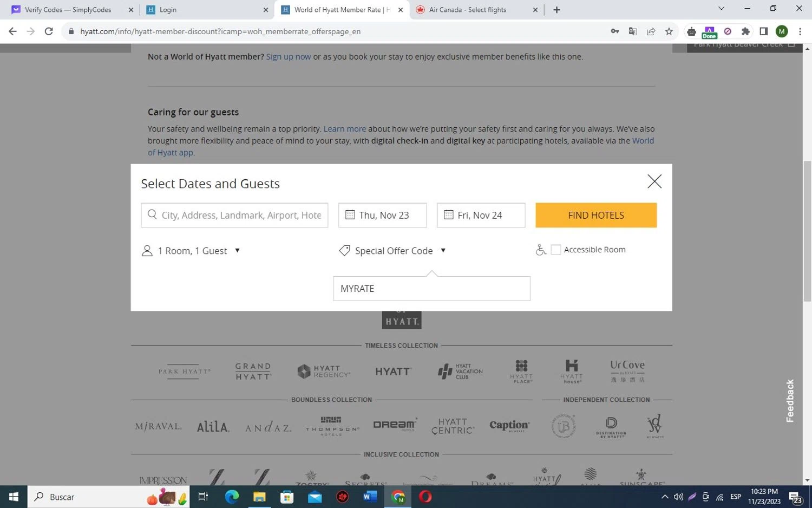Focus the city or address search field

click(x=234, y=215)
